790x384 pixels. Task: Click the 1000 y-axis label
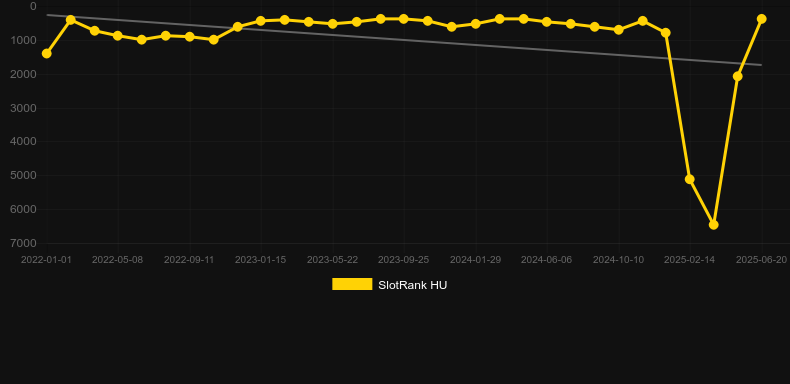(x=23, y=40)
